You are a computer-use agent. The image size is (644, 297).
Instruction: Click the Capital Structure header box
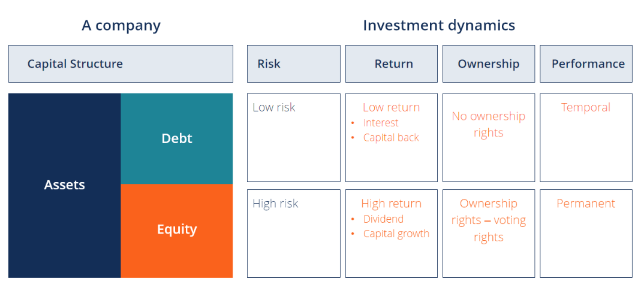pyautogui.click(x=121, y=63)
